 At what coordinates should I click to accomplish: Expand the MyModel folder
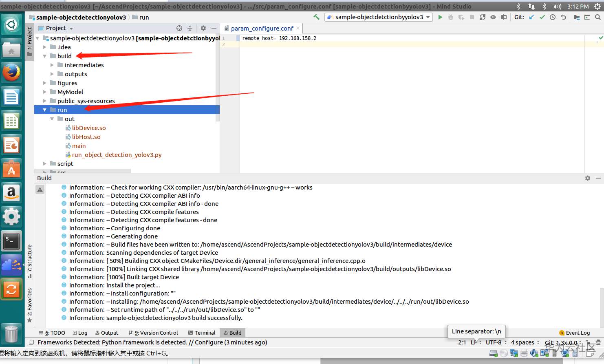click(45, 92)
